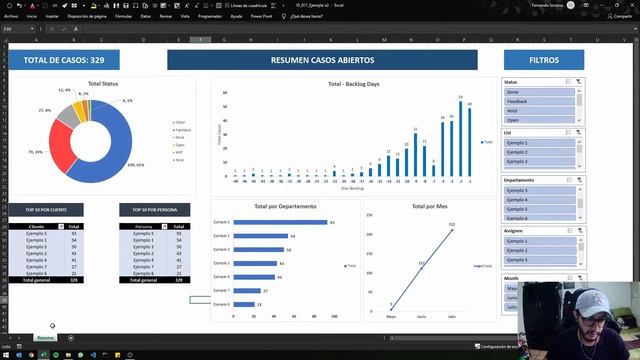Select 'Hold' in the Status slicer
The image size is (640, 360).
(539, 111)
